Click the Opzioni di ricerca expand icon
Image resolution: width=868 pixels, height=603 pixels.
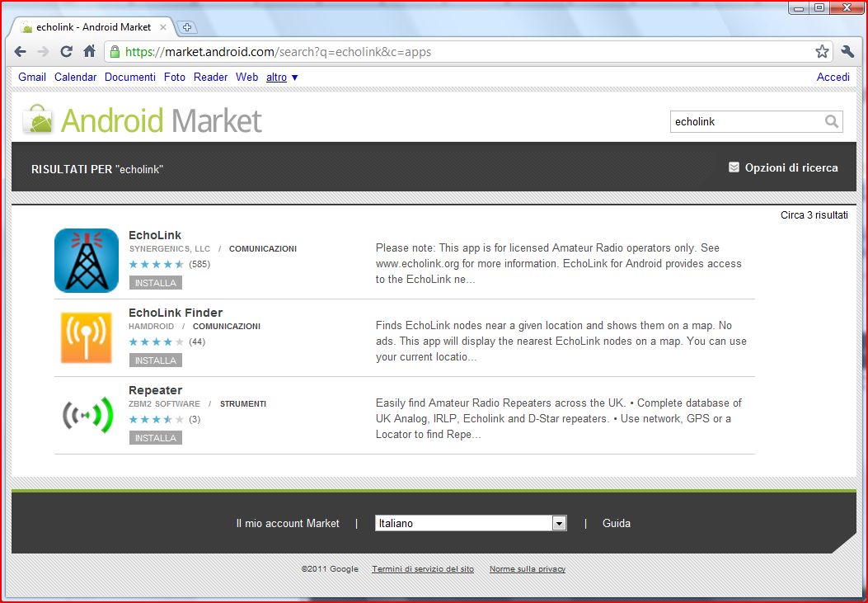tap(734, 167)
